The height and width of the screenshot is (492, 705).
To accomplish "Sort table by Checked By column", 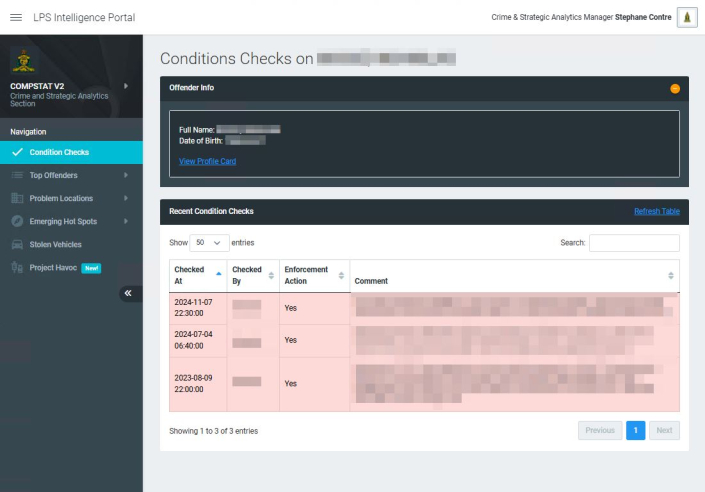I will pyautogui.click(x=253, y=275).
